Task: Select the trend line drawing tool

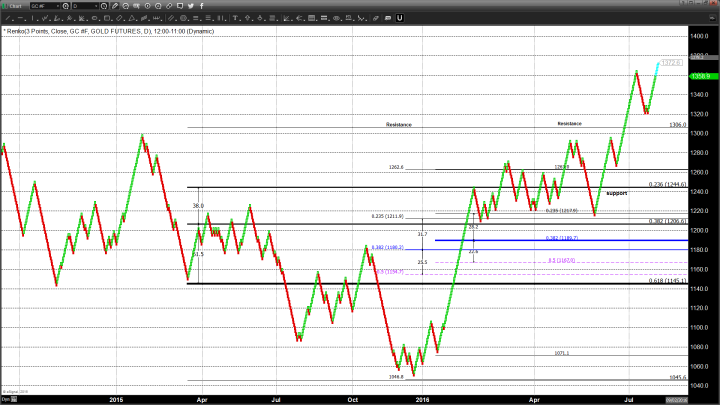Action: pos(8,18)
